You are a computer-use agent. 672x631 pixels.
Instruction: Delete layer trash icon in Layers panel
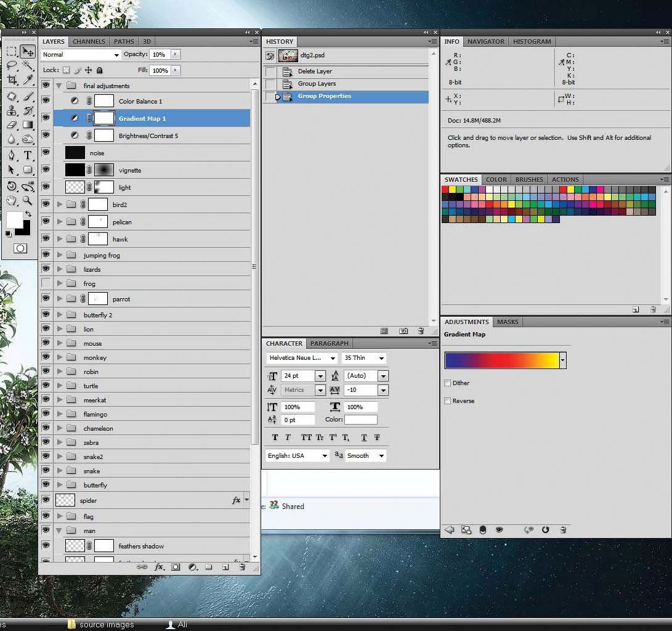click(242, 567)
